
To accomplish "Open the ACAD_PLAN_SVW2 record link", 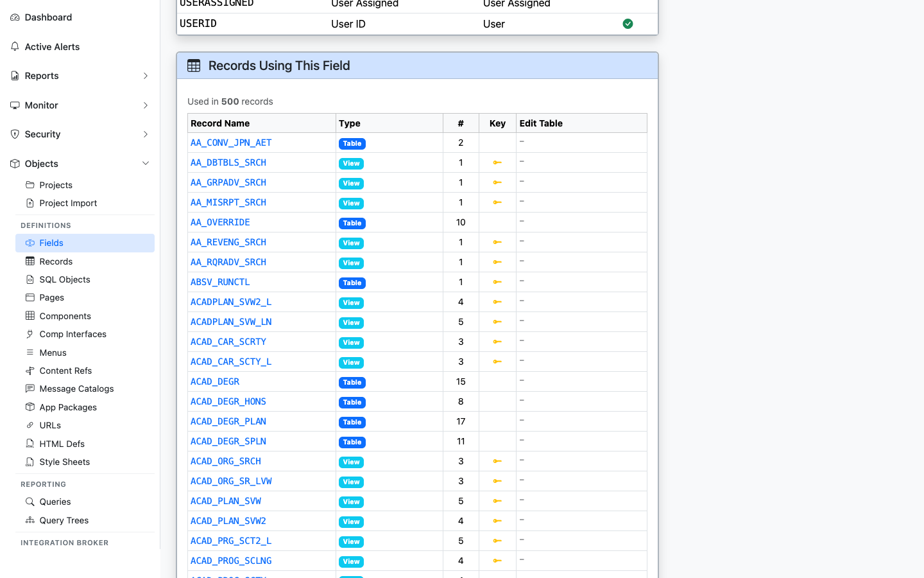I will [x=228, y=521].
